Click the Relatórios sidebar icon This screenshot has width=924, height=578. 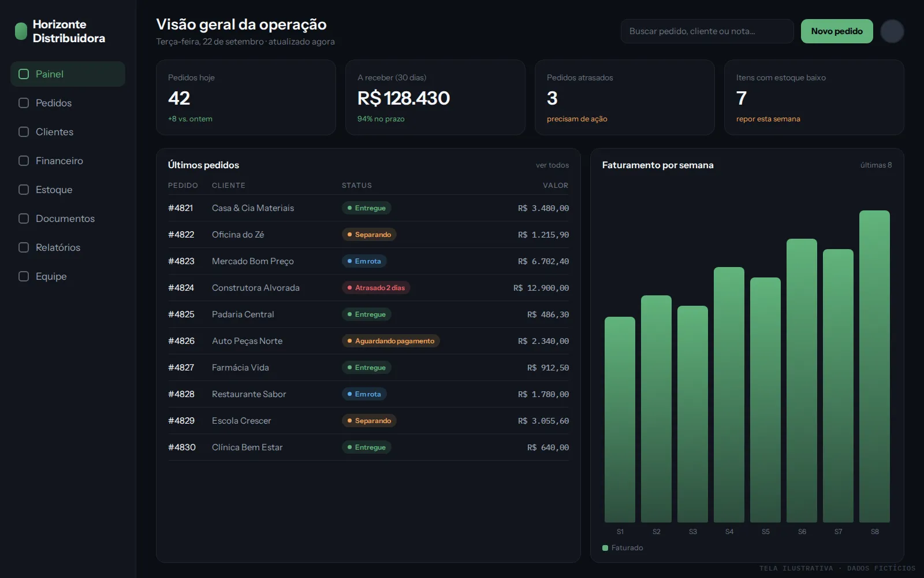[x=24, y=247]
